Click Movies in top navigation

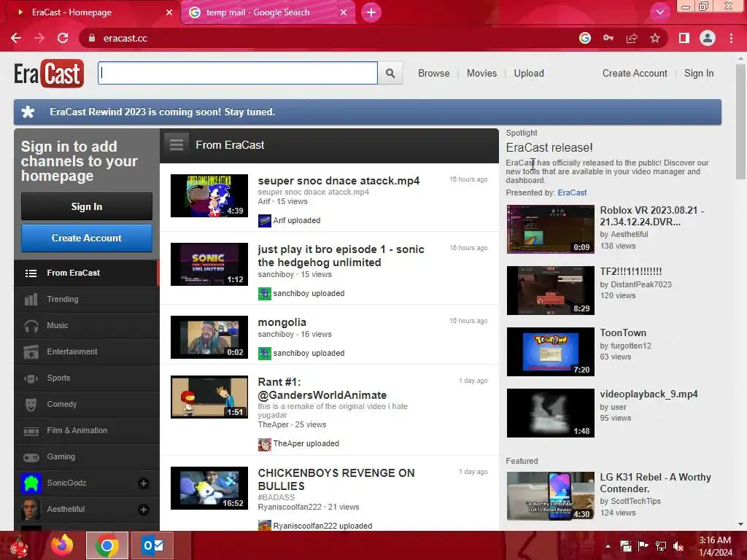click(x=481, y=74)
